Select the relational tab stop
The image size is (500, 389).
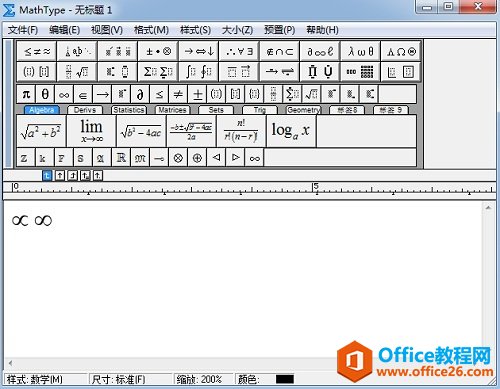(85, 175)
